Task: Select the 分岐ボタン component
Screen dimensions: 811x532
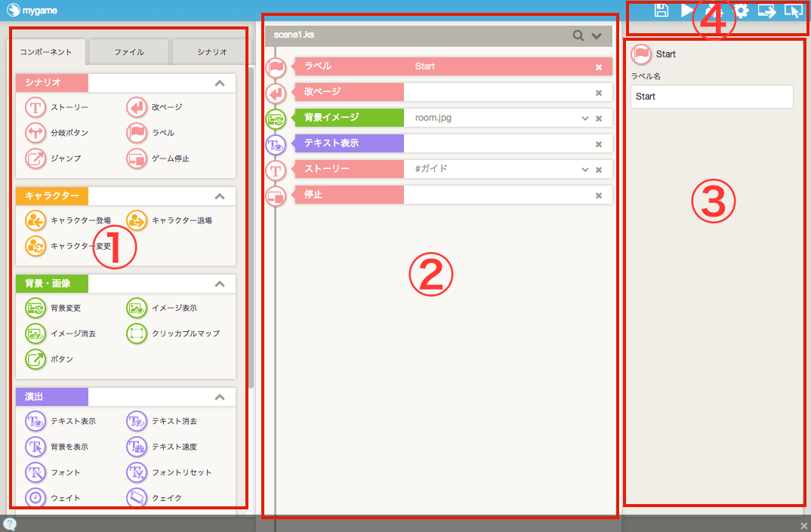Action: click(35, 133)
